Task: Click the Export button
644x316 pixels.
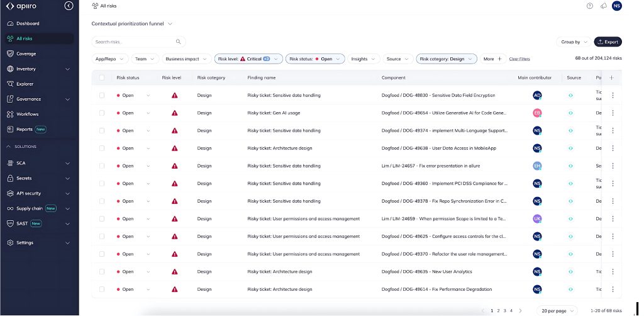Action: tap(608, 42)
